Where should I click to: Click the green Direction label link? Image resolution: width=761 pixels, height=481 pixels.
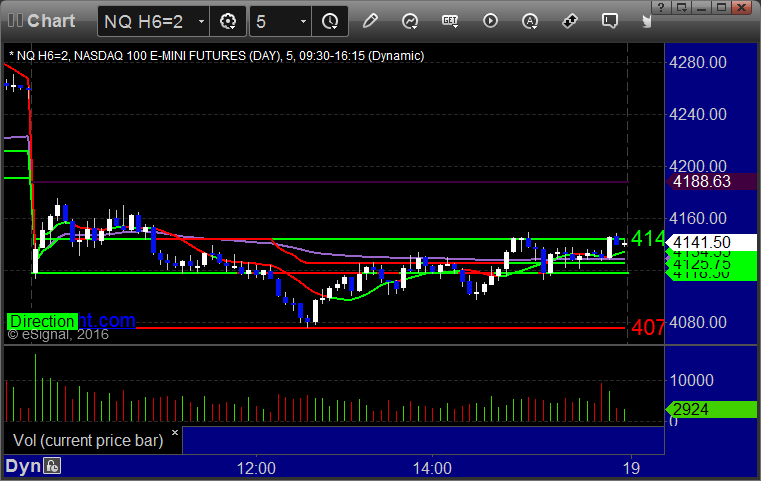click(42, 321)
